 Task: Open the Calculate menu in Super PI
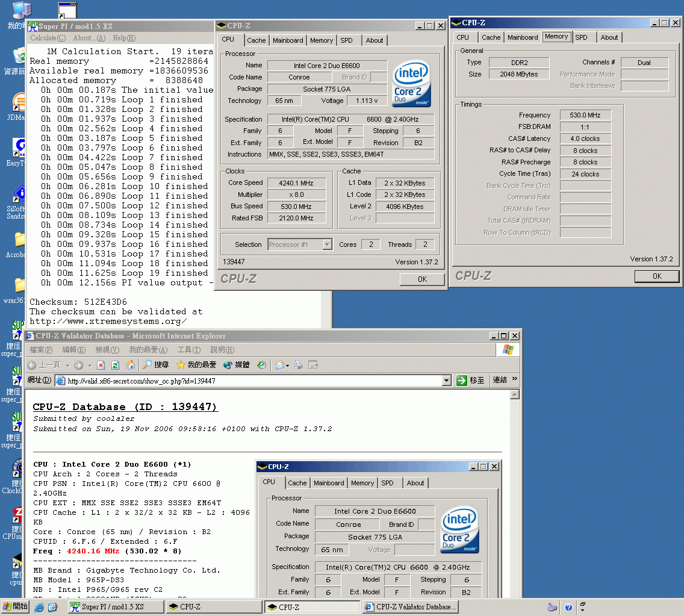(48, 38)
